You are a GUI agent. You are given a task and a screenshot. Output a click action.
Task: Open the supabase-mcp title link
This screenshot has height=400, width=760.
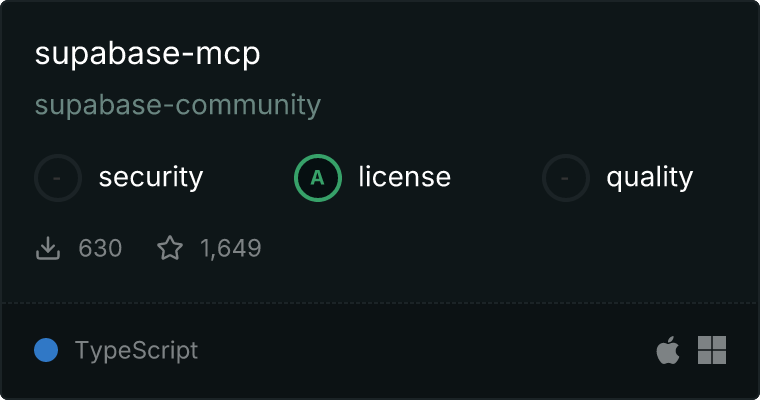pyautogui.click(x=147, y=54)
